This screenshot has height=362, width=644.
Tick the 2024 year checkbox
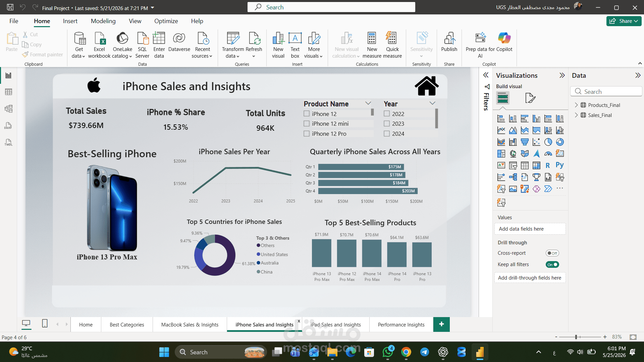pyautogui.click(x=387, y=134)
